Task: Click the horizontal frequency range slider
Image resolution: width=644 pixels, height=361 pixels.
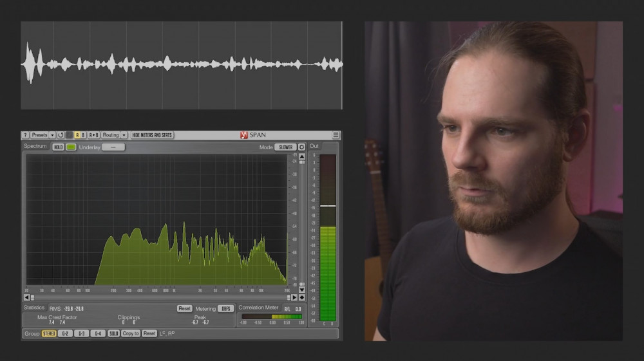Action: (x=160, y=297)
